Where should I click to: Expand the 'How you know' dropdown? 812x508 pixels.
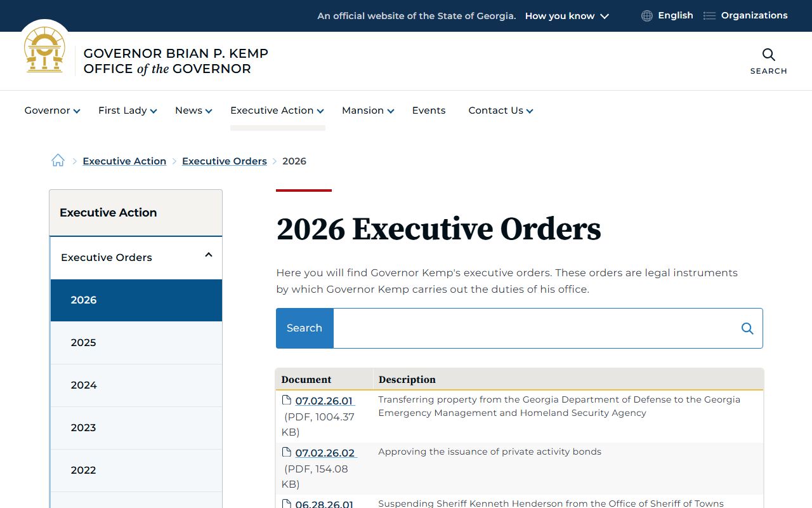[566, 16]
